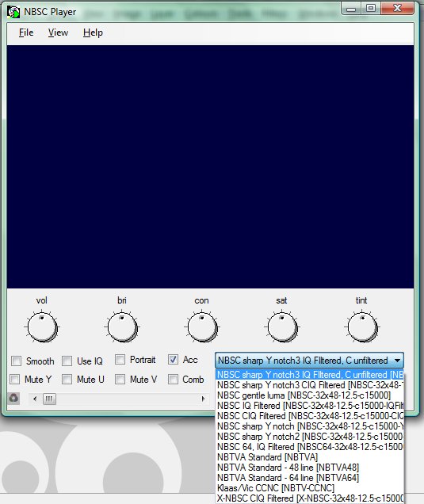Viewport: 424px width, 504px height.
Task: Click the horizontal scrollbar thumb
Action: [49, 399]
